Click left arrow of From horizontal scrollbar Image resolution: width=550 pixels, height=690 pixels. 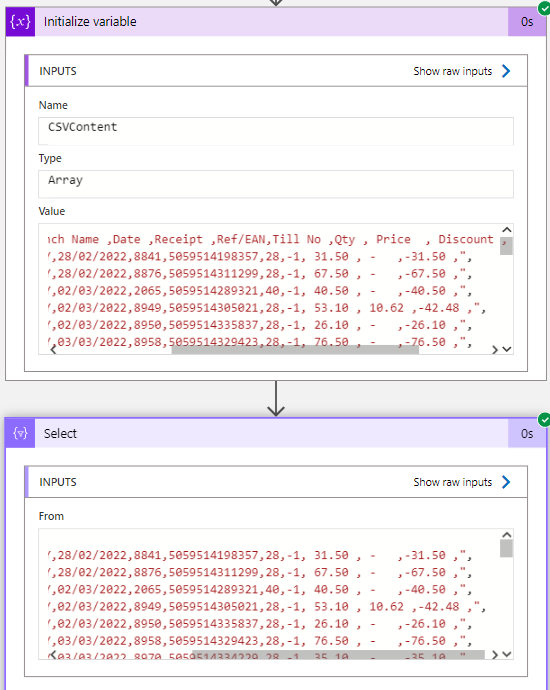click(x=53, y=655)
